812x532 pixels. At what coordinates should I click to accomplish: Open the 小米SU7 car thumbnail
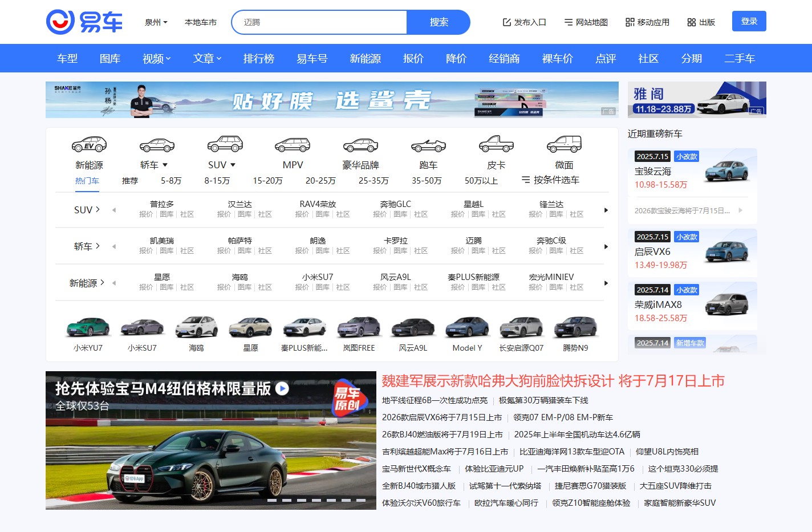pyautogui.click(x=142, y=327)
